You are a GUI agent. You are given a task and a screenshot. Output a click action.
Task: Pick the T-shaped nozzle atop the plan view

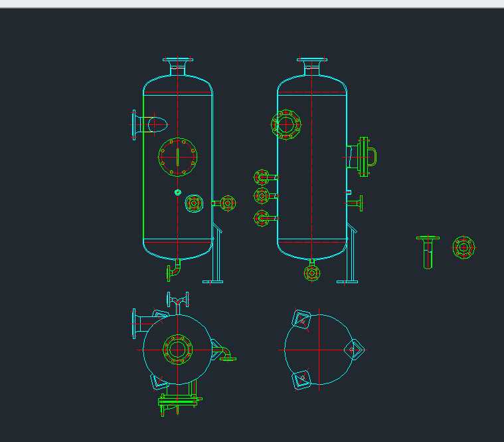pos(177,302)
